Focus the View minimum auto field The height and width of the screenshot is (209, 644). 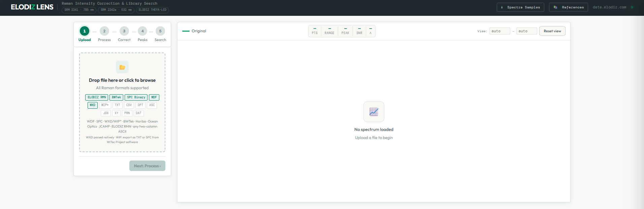tap(500, 31)
